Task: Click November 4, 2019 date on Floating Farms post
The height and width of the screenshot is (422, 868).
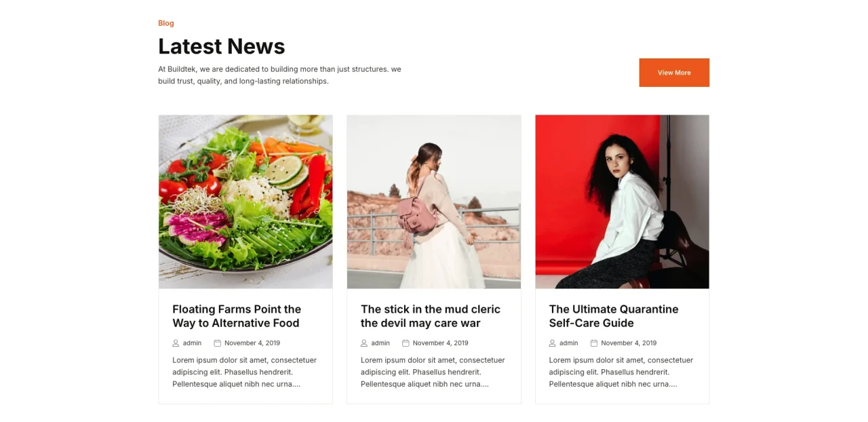Action: point(252,343)
